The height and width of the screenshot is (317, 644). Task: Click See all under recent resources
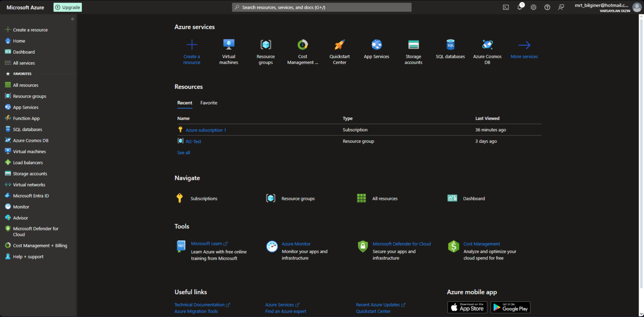pos(183,152)
